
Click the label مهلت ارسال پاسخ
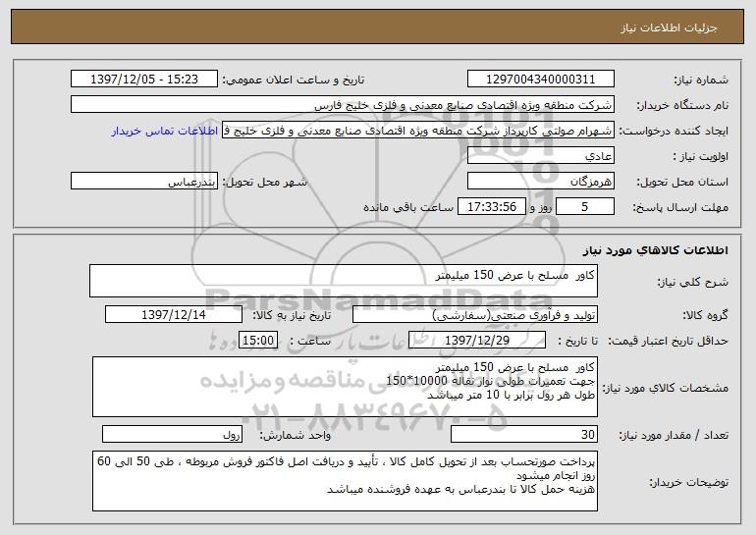coord(679,208)
